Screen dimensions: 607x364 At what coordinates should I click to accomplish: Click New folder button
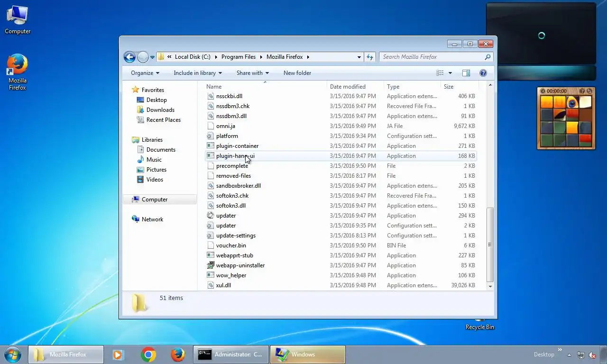coord(297,73)
